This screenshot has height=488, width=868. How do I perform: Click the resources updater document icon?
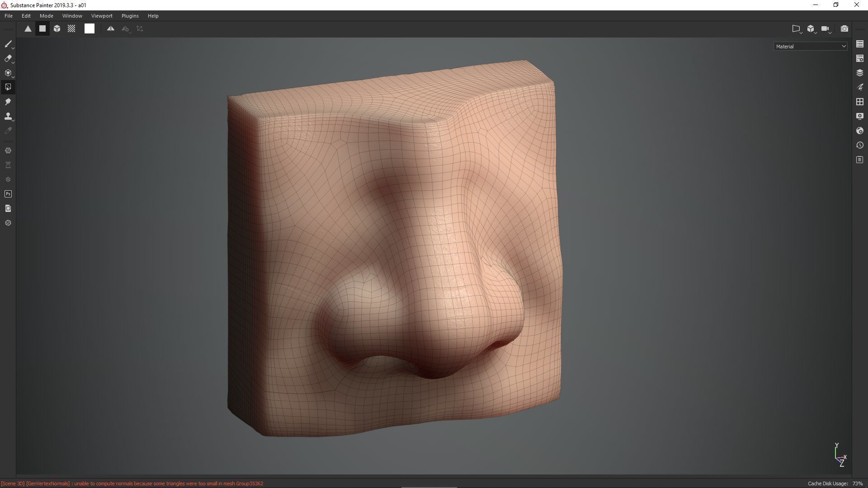[8, 208]
